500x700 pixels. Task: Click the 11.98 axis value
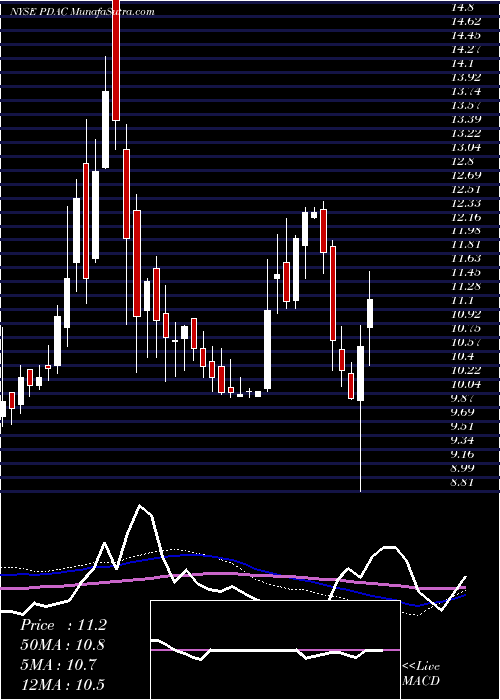[x=466, y=230]
